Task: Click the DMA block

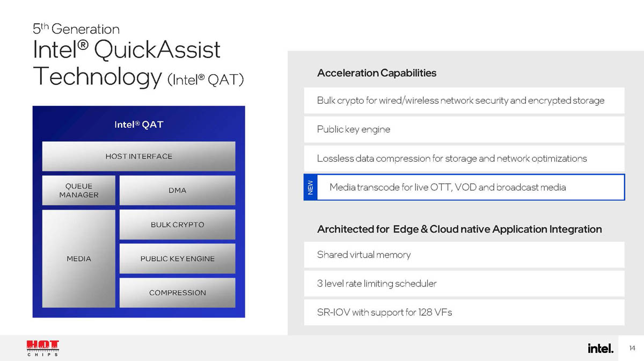Action: pyautogui.click(x=177, y=190)
